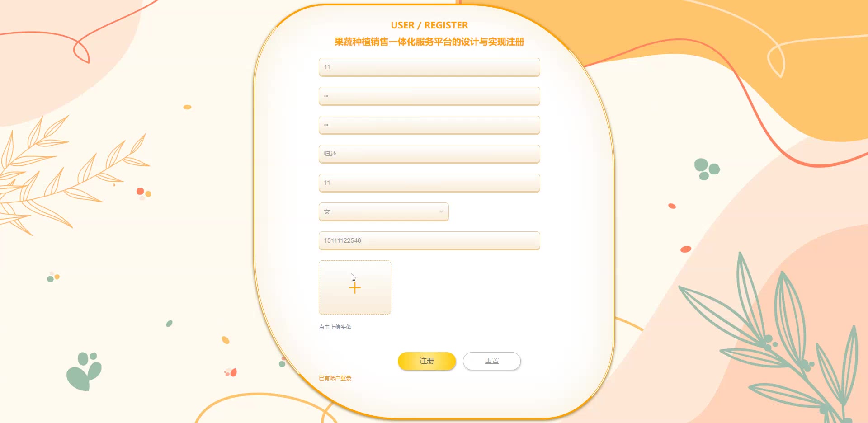Follow the 已有账户登录 link
The image size is (868, 423).
[335, 378]
